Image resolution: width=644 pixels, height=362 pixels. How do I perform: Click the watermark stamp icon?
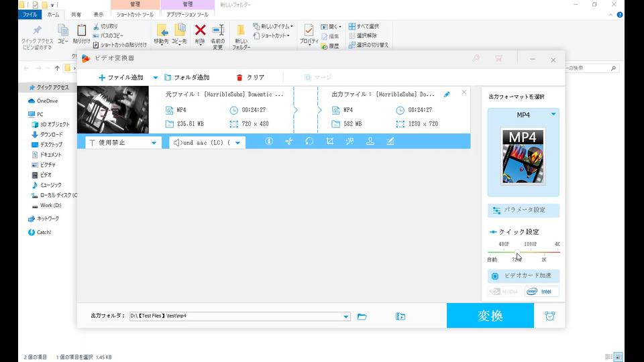[370, 141]
